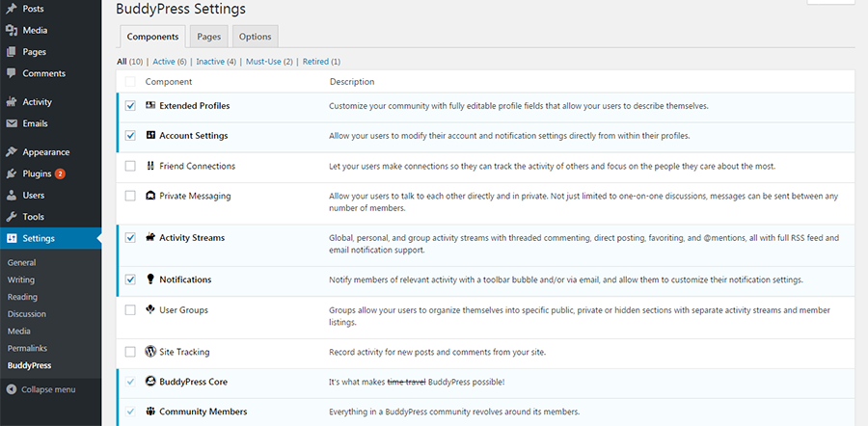Open the Media sidebar icon
868x426 pixels.
point(11,31)
